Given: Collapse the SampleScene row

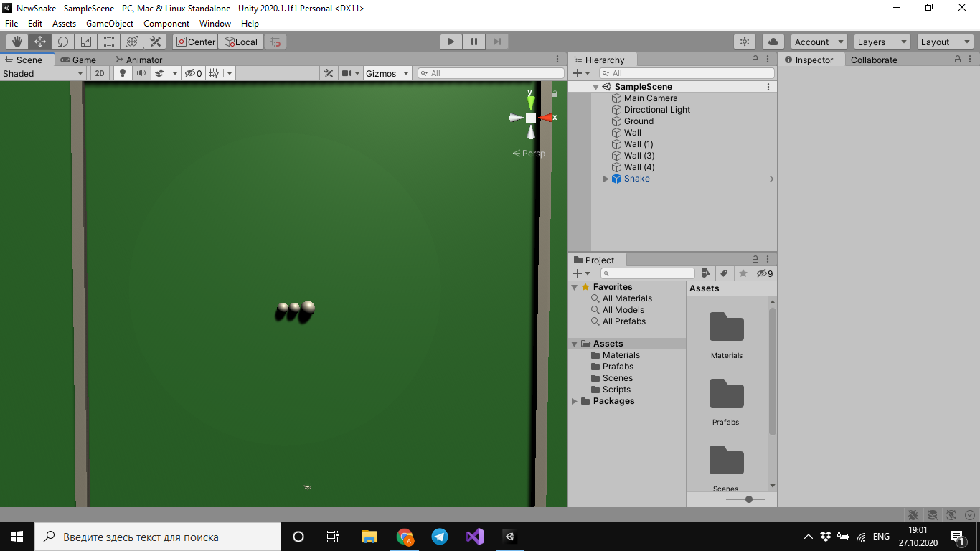Looking at the screenshot, I should tap(595, 87).
